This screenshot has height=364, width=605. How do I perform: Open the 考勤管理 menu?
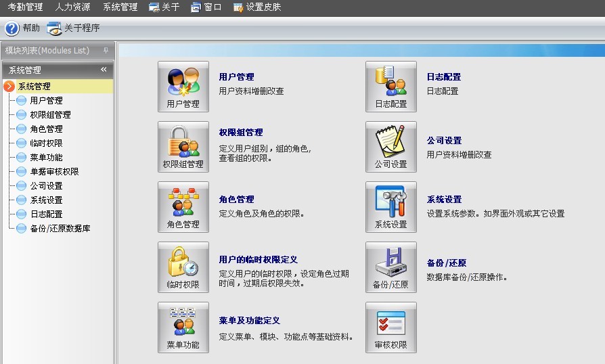[25, 7]
